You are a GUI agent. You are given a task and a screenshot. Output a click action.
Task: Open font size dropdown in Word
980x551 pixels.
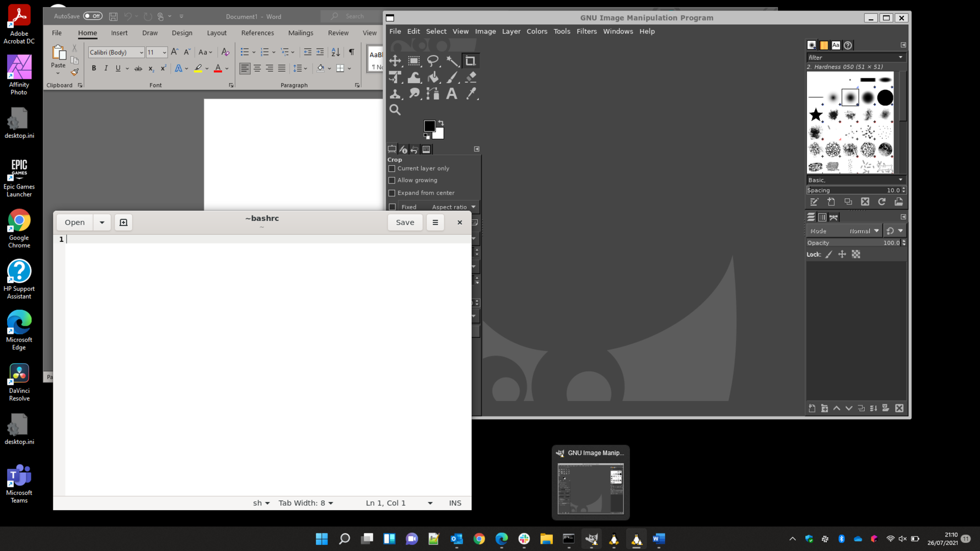(164, 52)
